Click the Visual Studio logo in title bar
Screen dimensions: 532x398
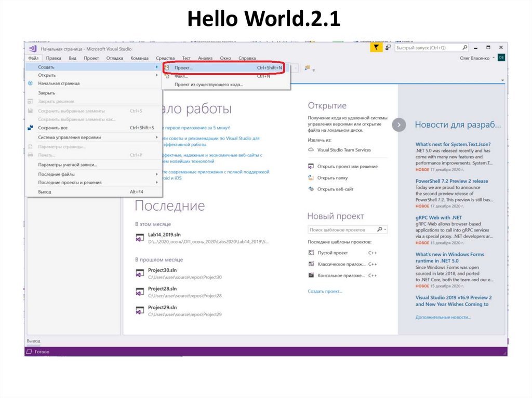tap(33, 49)
